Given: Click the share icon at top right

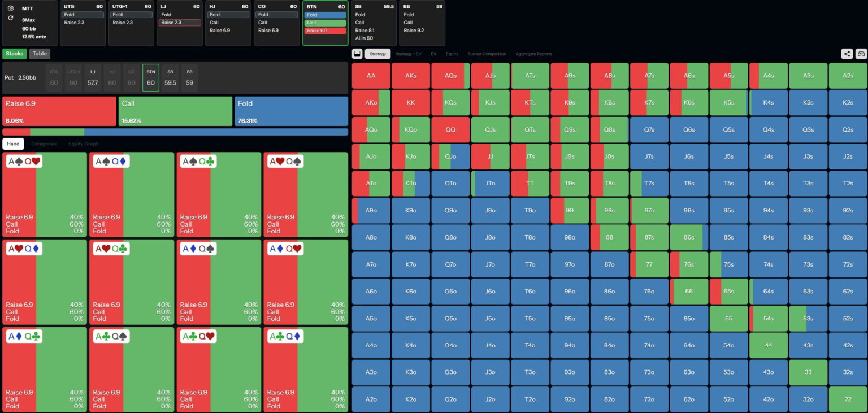Looking at the screenshot, I should [x=847, y=54].
